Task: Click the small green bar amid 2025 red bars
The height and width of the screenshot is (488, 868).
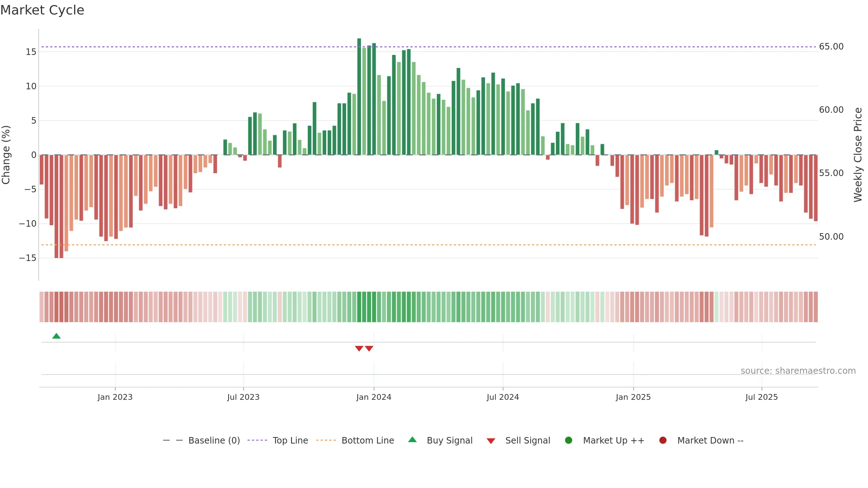Action: click(716, 153)
